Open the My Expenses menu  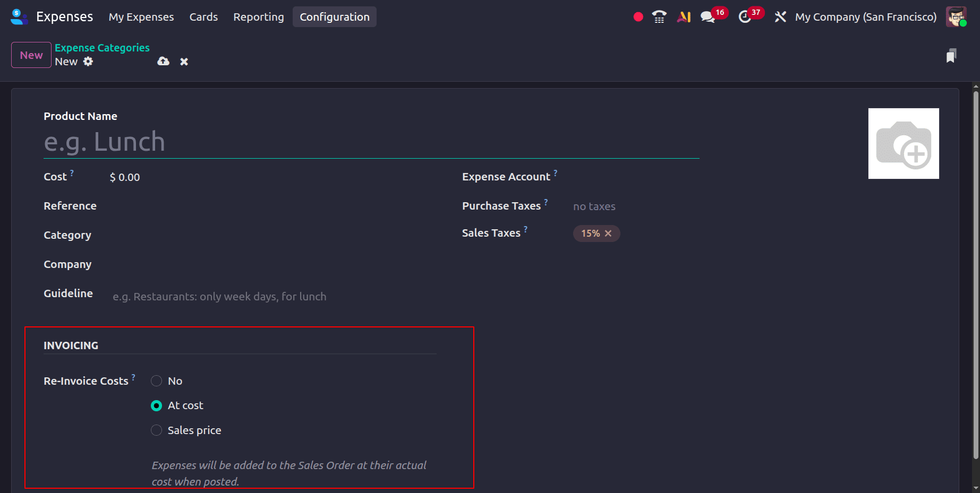point(141,17)
